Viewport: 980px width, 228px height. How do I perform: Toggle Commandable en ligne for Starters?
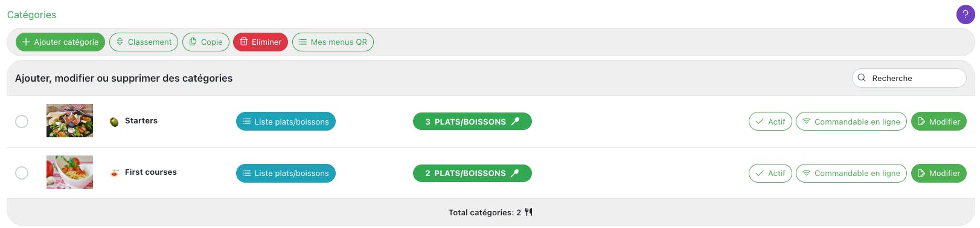click(851, 122)
